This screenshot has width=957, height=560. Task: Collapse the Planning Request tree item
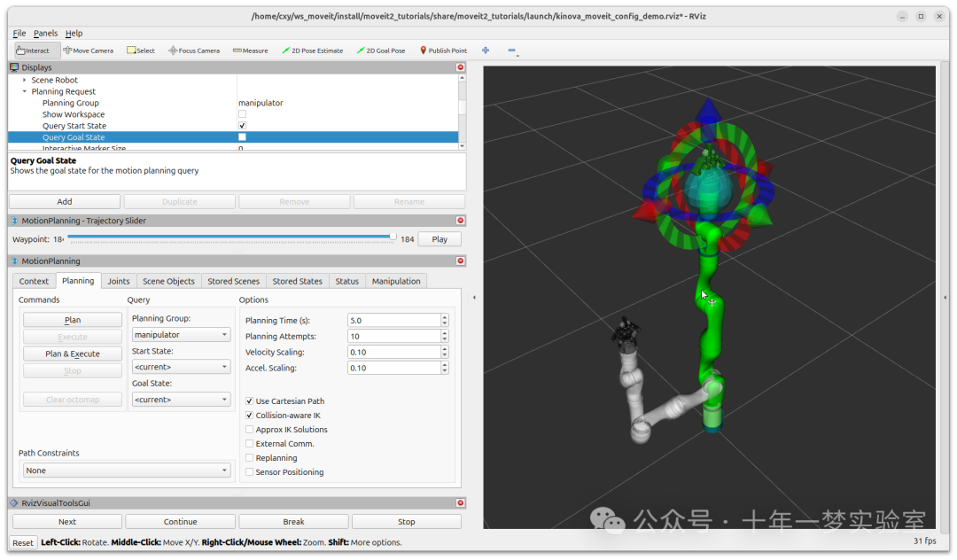pos(25,91)
